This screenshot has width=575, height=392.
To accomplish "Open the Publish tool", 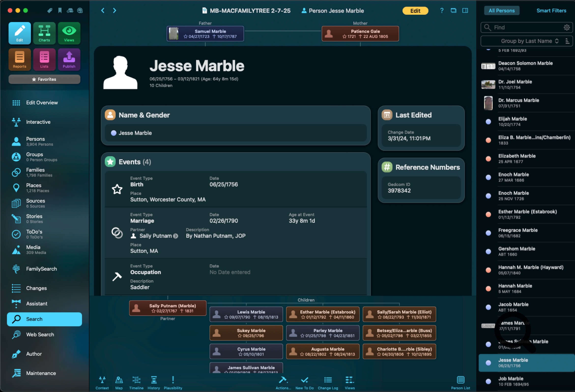I will pyautogui.click(x=69, y=59).
